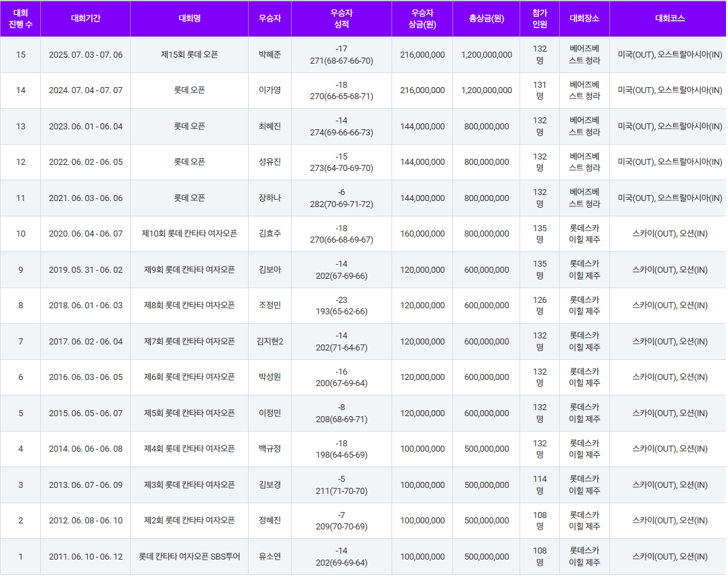Click the 우승자 상금(원) column header
The image size is (728, 577).
(422, 19)
